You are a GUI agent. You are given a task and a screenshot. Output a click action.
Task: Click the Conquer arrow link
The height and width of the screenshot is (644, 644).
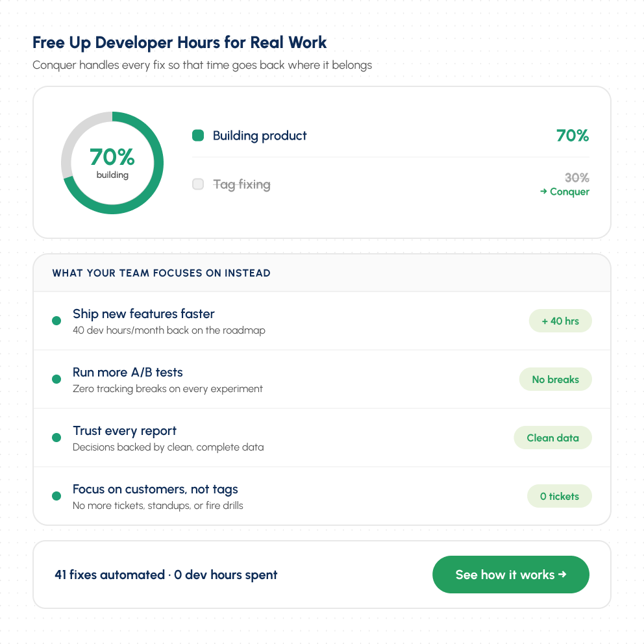[x=565, y=192]
